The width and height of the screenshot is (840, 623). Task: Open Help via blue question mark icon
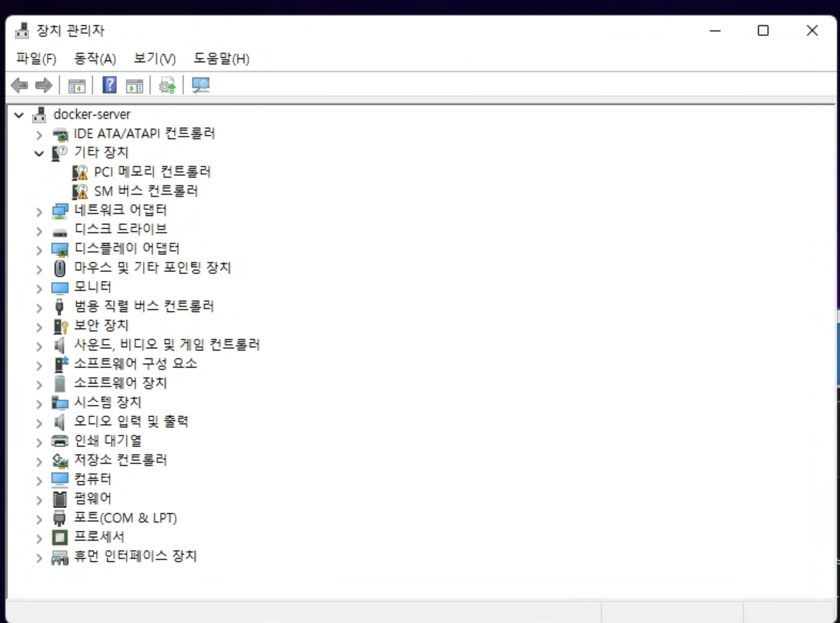pyautogui.click(x=109, y=85)
